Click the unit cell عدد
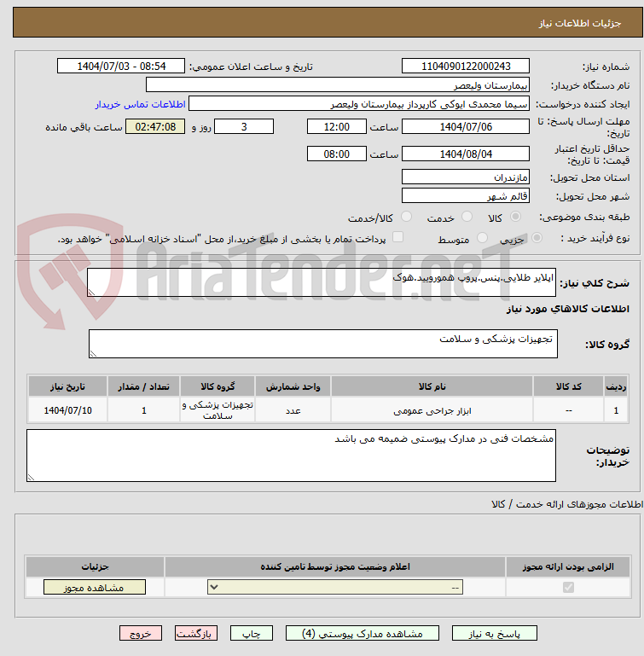Image resolution: width=644 pixels, height=656 pixels. 293,411
